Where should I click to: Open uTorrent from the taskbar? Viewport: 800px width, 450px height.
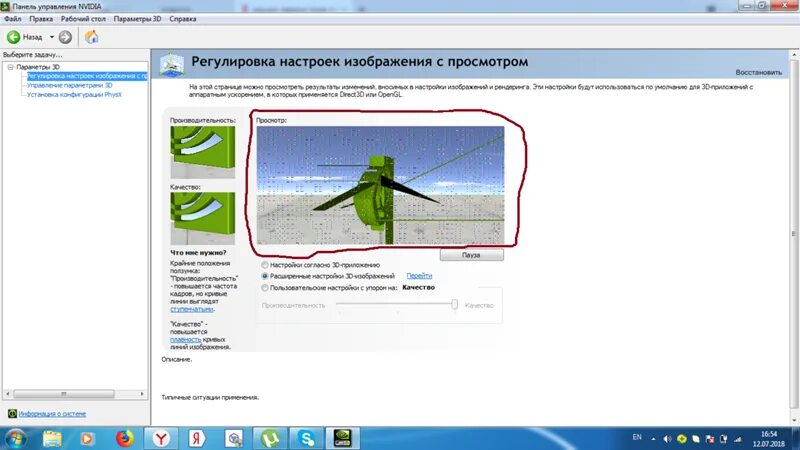point(270,438)
